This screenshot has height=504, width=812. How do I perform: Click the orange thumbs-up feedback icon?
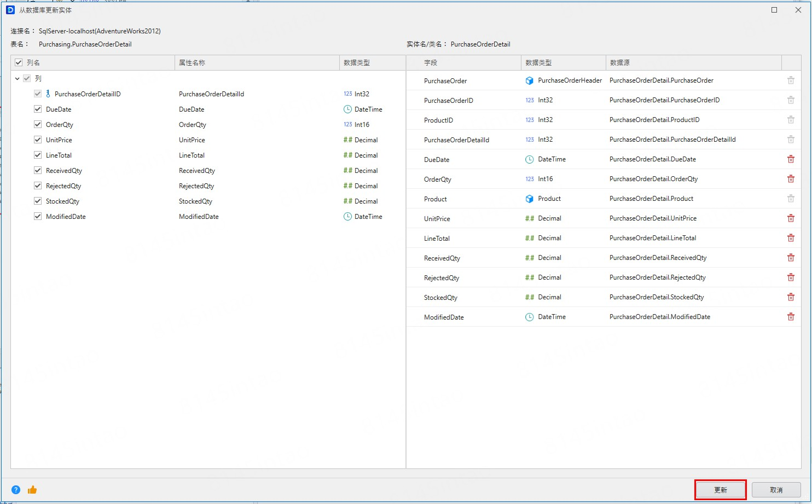point(32,490)
